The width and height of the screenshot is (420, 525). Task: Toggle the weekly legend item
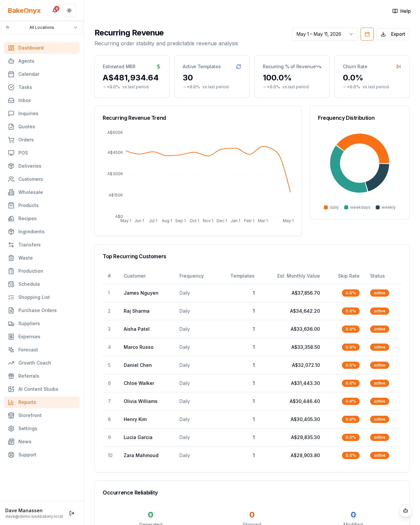pos(386,207)
